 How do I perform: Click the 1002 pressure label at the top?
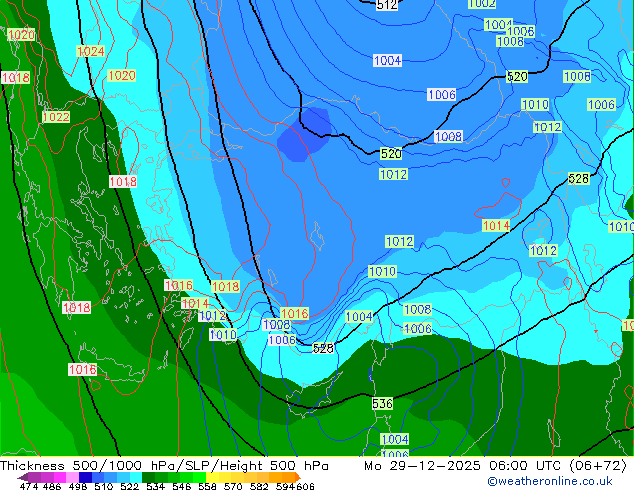482,4
